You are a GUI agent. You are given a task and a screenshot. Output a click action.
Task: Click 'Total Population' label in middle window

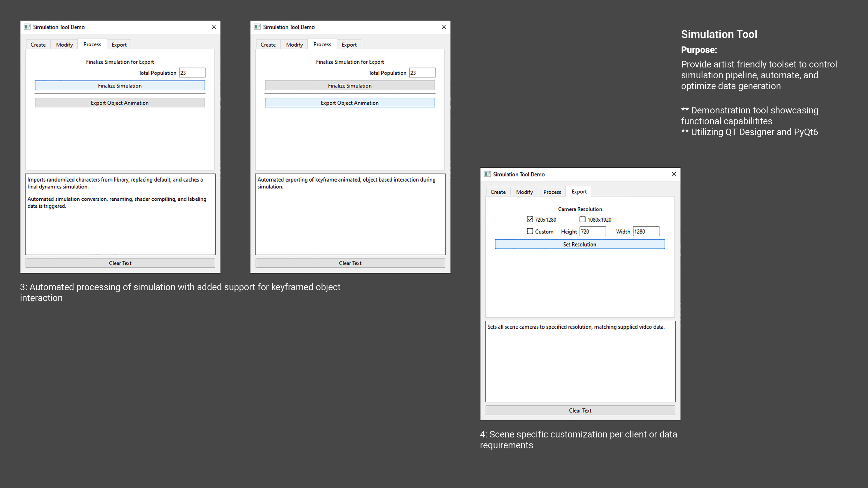(387, 73)
